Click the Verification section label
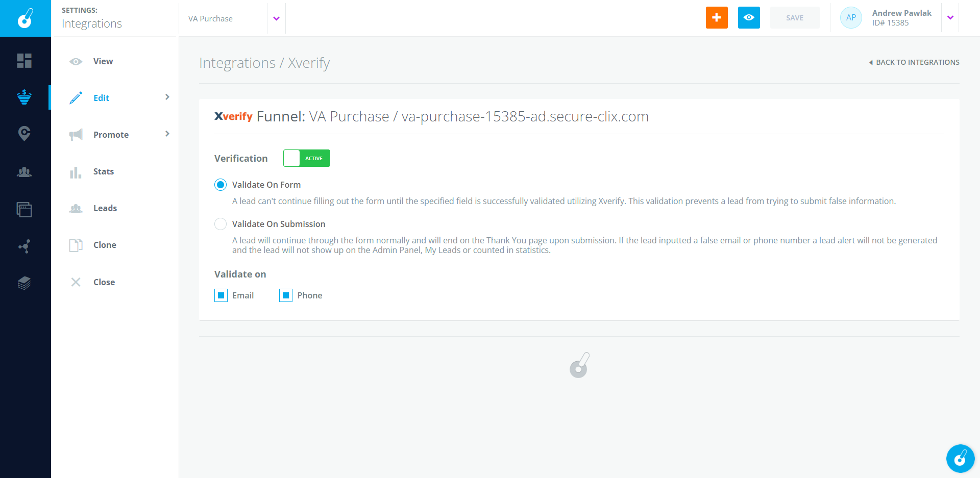The height and width of the screenshot is (478, 980). click(x=241, y=159)
